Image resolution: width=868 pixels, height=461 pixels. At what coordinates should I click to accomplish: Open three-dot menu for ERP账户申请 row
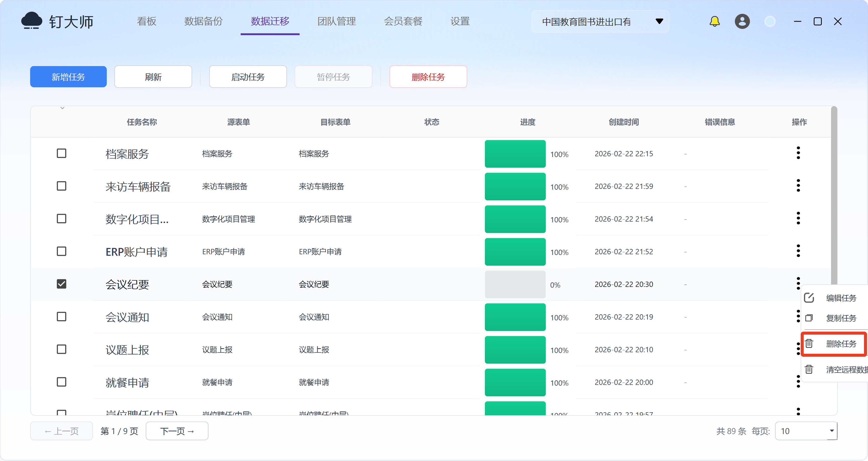point(798,251)
